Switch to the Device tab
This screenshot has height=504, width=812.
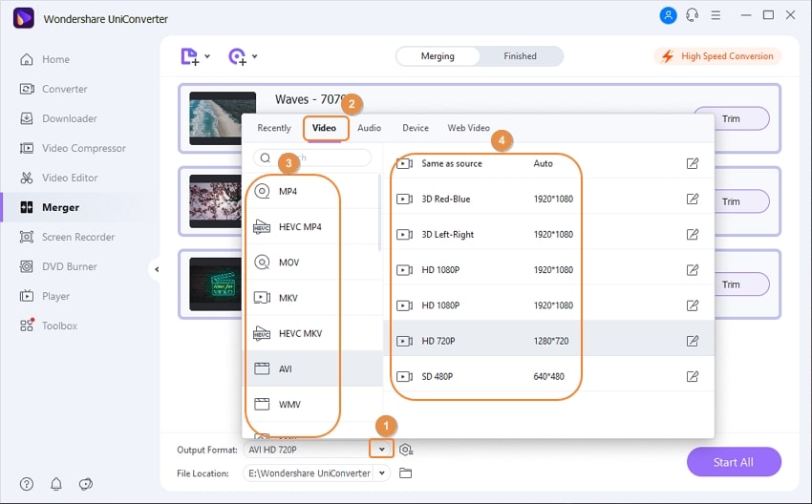[x=416, y=128]
